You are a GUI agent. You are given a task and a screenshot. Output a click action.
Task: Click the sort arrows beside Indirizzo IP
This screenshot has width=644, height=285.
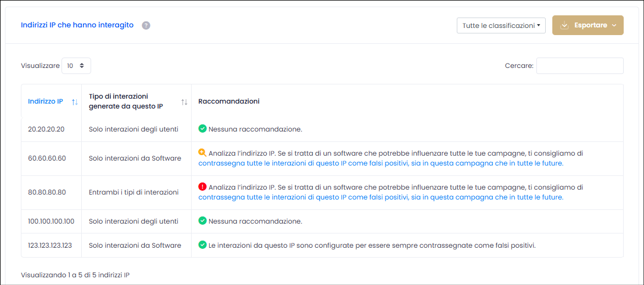coord(75,102)
